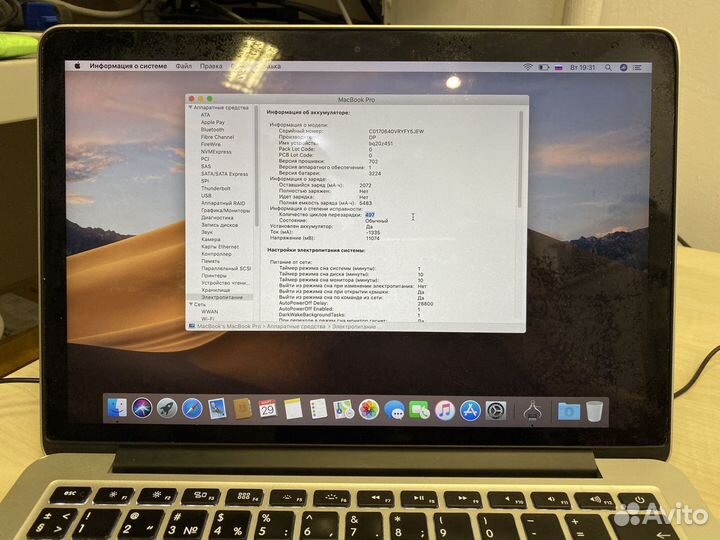Open App Store in dock
Viewport: 720px width, 540px height.
(x=470, y=411)
